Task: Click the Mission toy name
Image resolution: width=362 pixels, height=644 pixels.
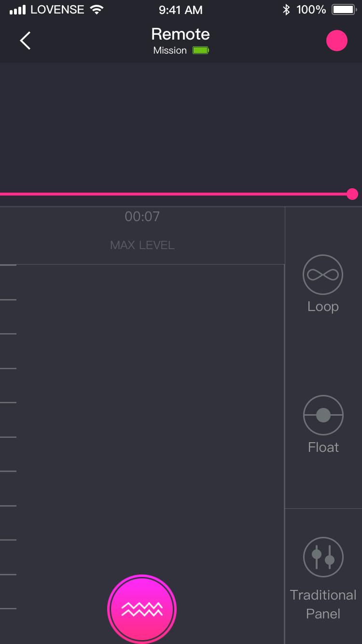Action: (170, 51)
